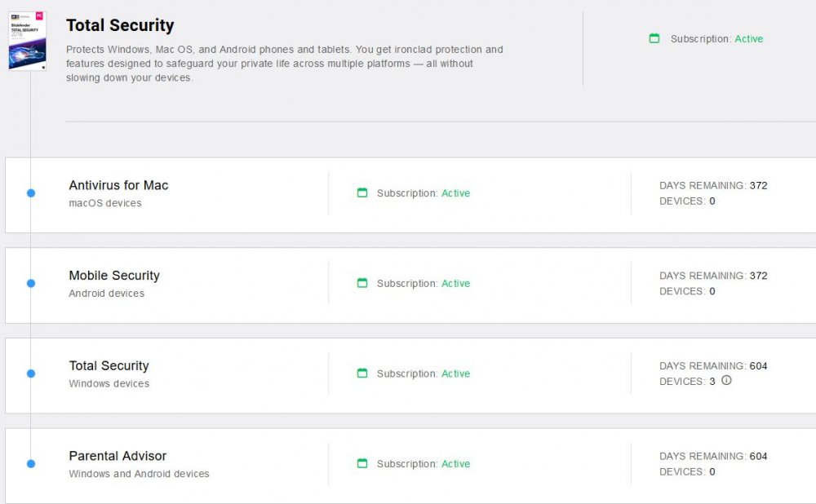Click DAYS REMAINING: 604 for Total Security Windows
Viewport: 816px width, 504px height.
(713, 366)
